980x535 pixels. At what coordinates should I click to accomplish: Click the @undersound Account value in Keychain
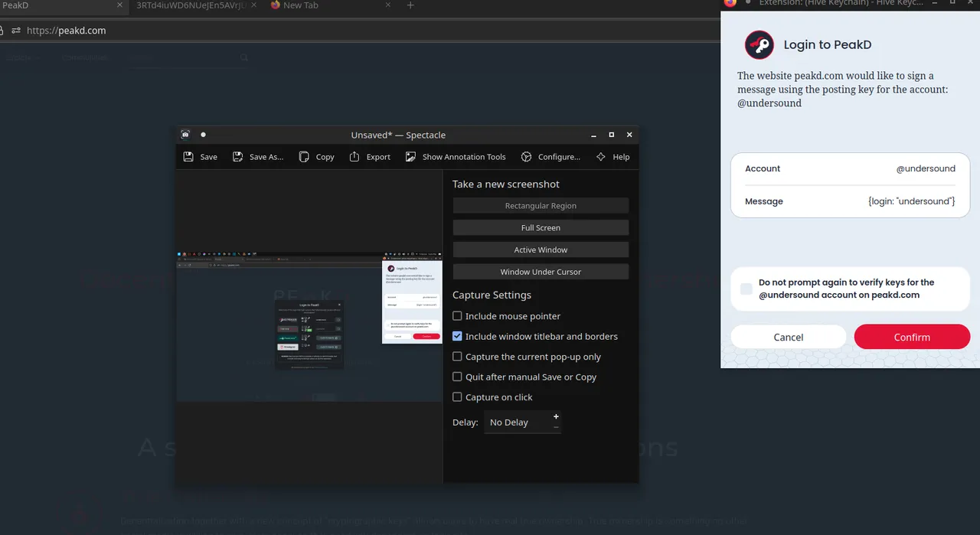[x=926, y=168]
